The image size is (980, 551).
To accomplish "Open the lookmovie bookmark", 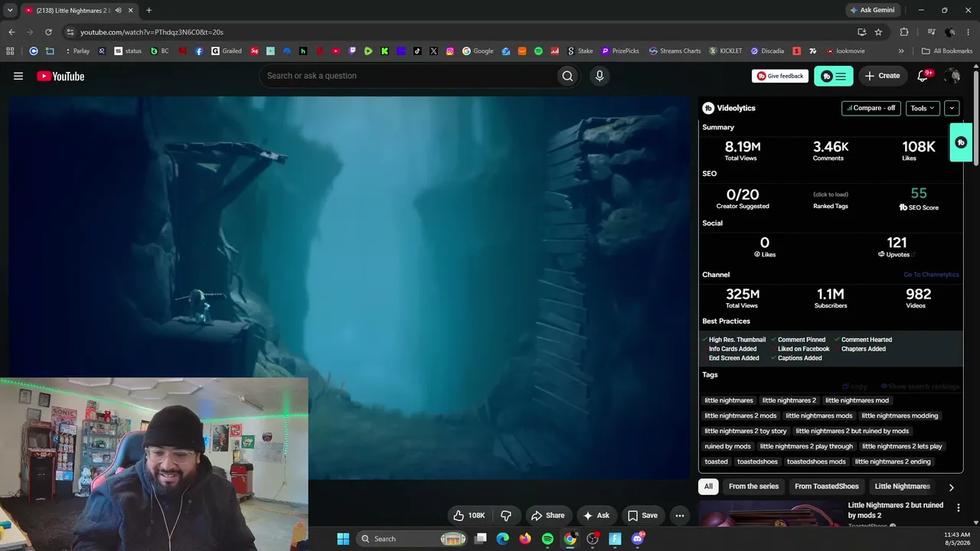I will (845, 51).
